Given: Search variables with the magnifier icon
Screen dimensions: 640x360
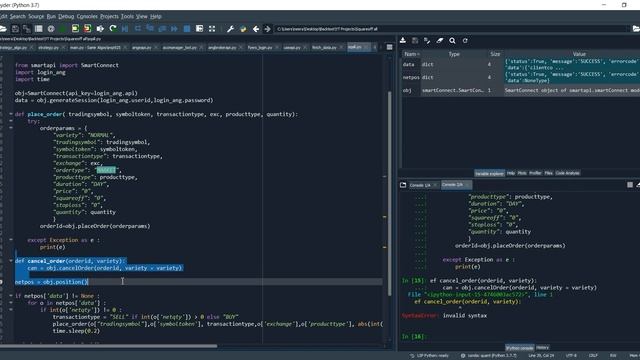Looking at the screenshot, I should tap(452, 40).
